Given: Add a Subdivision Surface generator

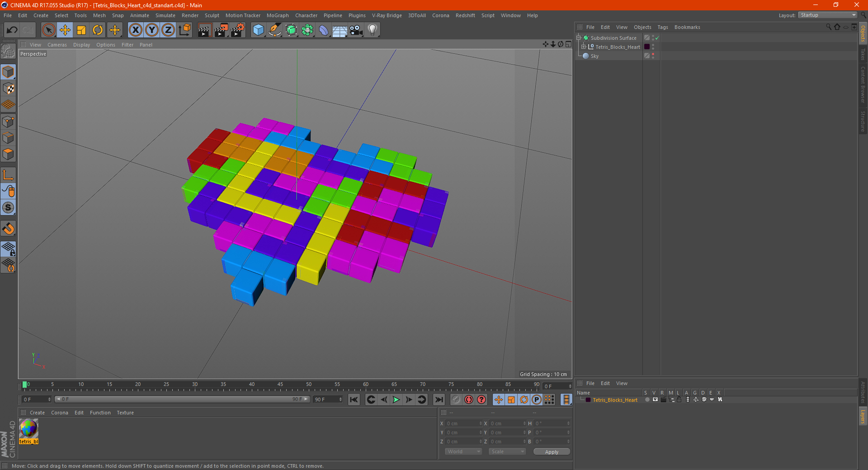Looking at the screenshot, I should tap(291, 30).
